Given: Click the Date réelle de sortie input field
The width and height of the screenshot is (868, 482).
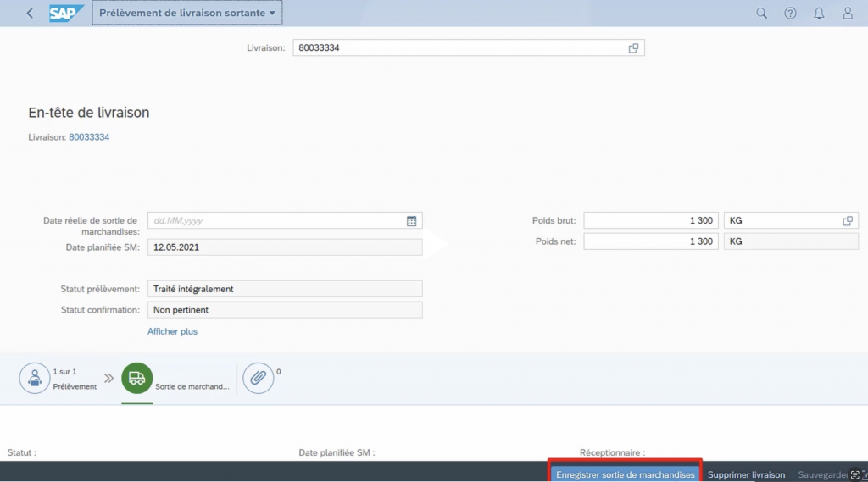Looking at the screenshot, I should [275, 221].
